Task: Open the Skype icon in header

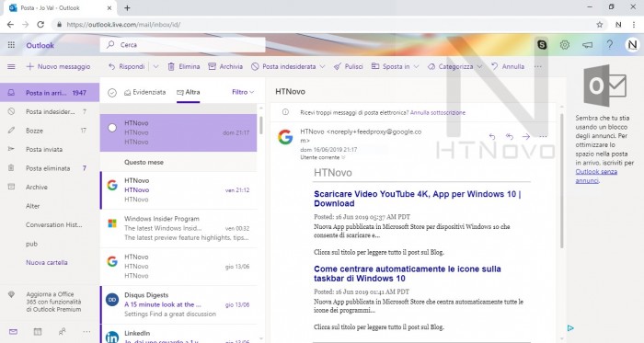Action: coord(542,45)
